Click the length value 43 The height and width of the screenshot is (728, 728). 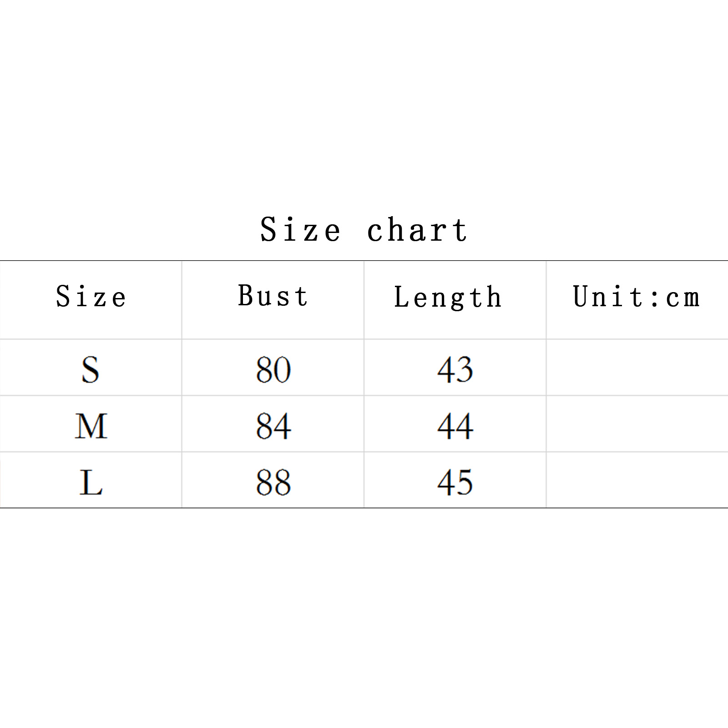point(455,369)
